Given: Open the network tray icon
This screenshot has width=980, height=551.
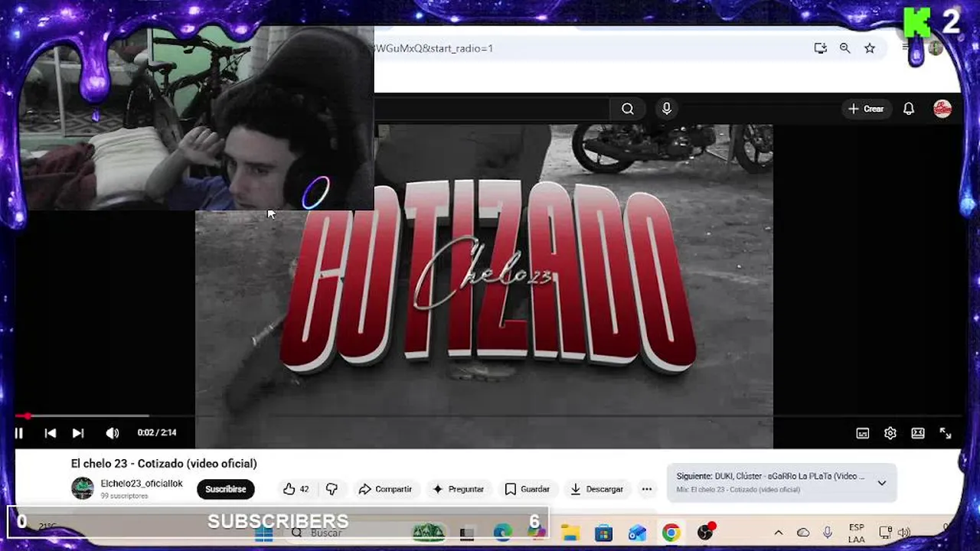Looking at the screenshot, I should pos(885,533).
